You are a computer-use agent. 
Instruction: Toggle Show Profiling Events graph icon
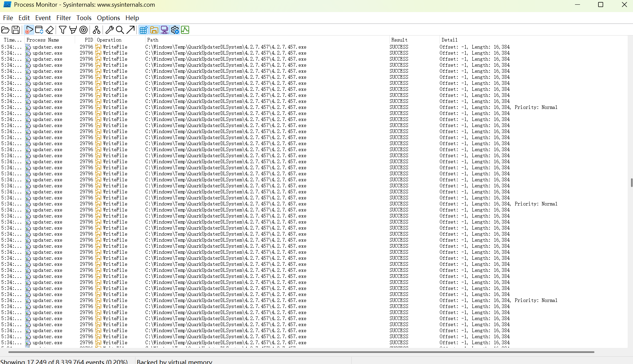click(x=185, y=30)
